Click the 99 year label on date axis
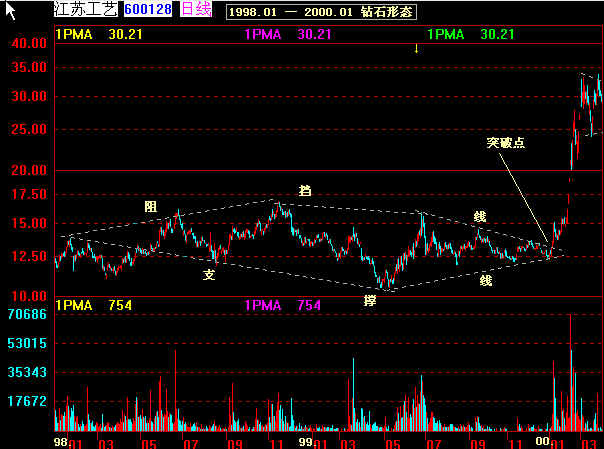 click(x=307, y=442)
